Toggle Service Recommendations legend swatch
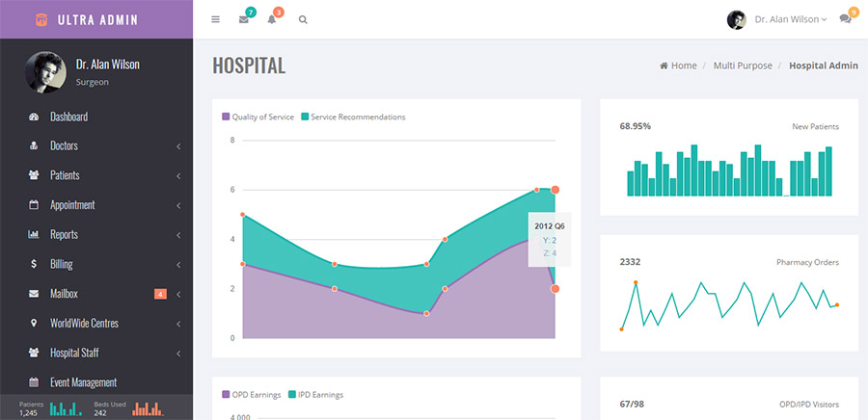This screenshot has width=868, height=420. (305, 118)
